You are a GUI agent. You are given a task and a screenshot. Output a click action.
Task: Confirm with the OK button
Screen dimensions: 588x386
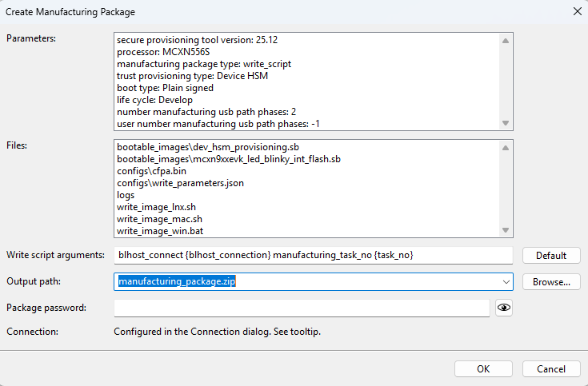coord(483,368)
